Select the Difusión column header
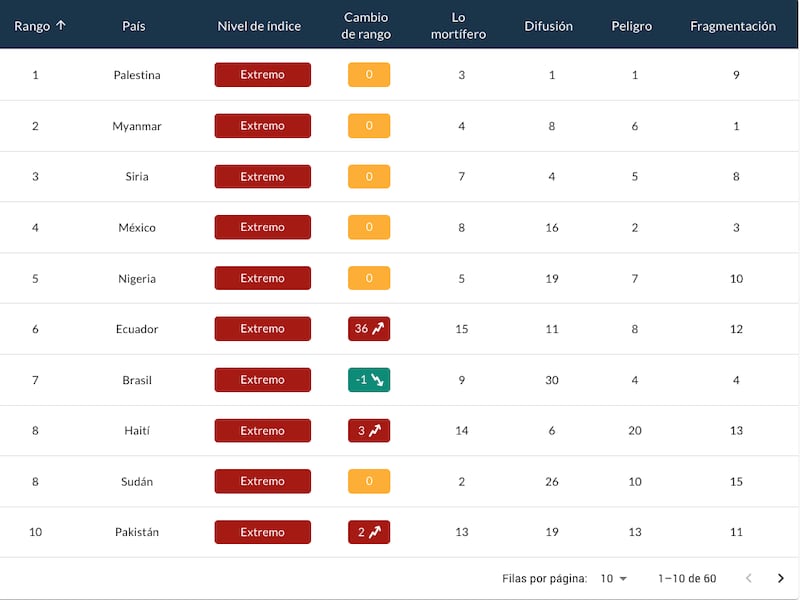Screen dimensions: 800x600 (549, 26)
